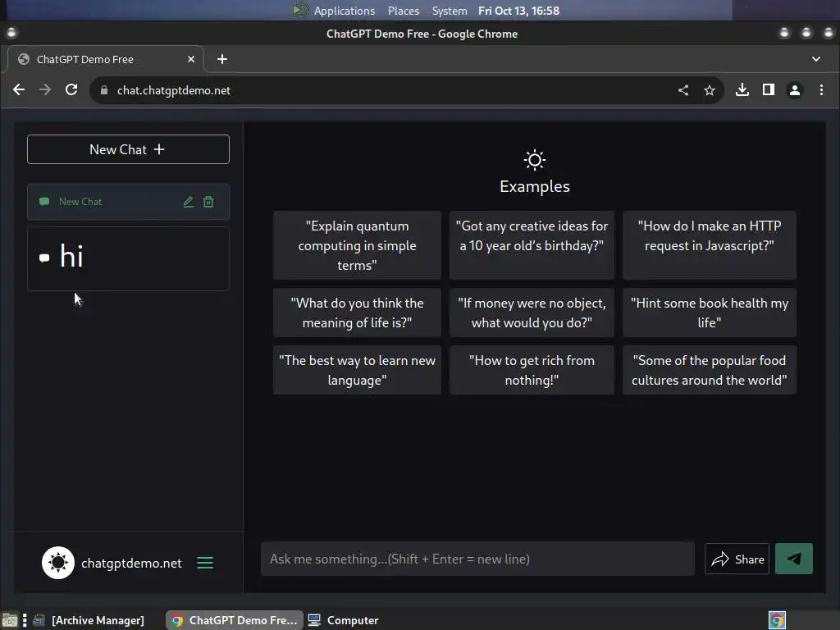Delete the New Chat conversation via trash icon
Screen dimensions: 840x630
tap(208, 202)
